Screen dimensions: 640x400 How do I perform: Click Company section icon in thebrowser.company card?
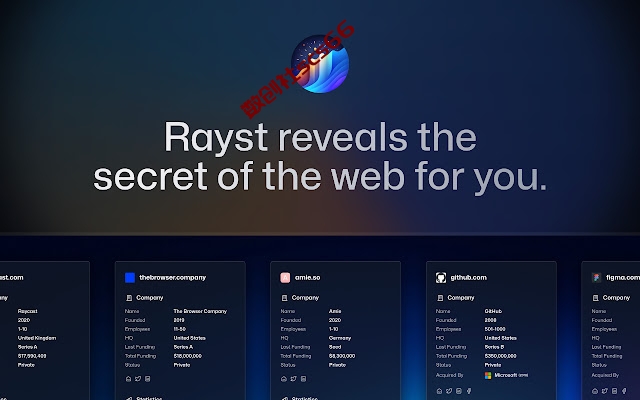pyautogui.click(x=129, y=298)
